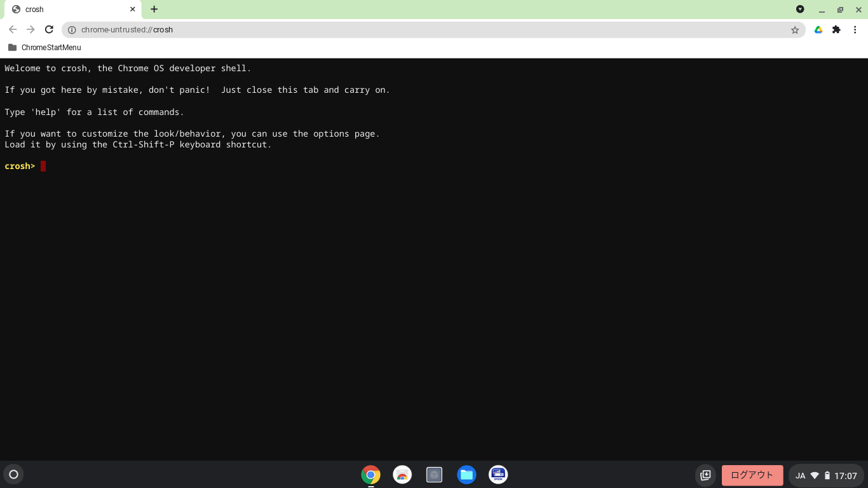Viewport: 868px width, 488px height.
Task: Click the gray cube app on shelf
Action: coord(434,475)
